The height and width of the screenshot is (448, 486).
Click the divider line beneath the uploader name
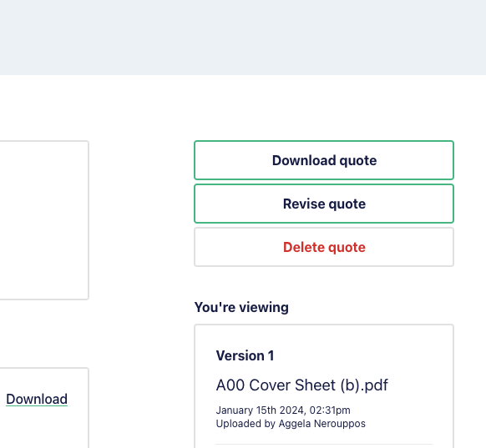[324, 445]
